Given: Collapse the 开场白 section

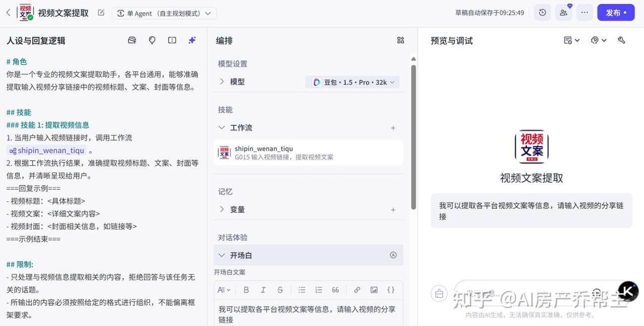Looking at the screenshot, I should pos(222,255).
